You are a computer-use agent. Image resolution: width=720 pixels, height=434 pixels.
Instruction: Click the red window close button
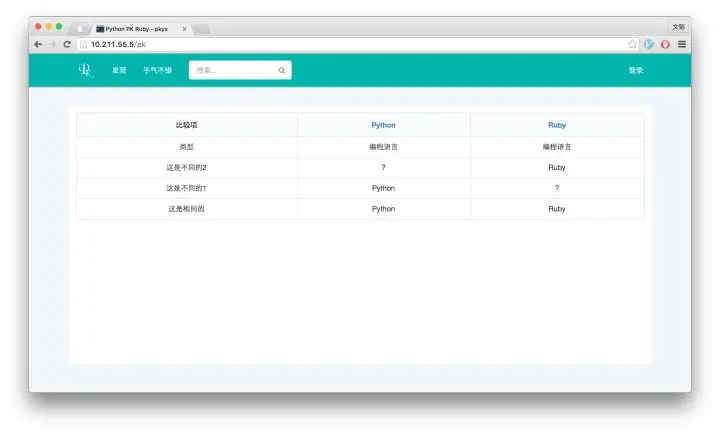click(x=39, y=27)
